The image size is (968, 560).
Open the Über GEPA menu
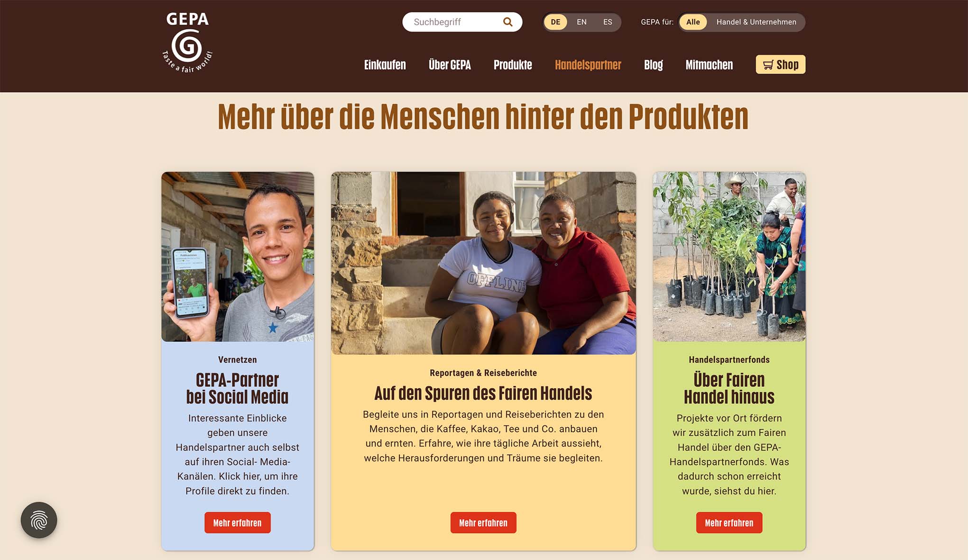click(x=450, y=65)
